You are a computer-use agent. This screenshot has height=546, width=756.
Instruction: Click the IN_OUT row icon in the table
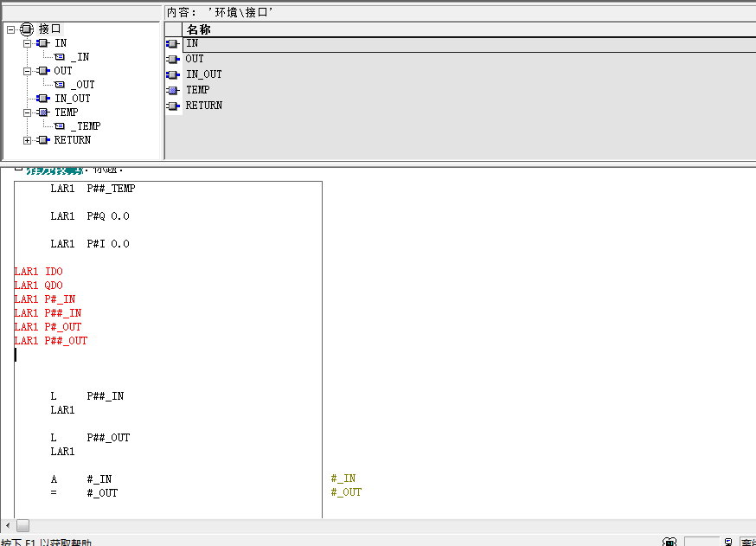(x=173, y=74)
